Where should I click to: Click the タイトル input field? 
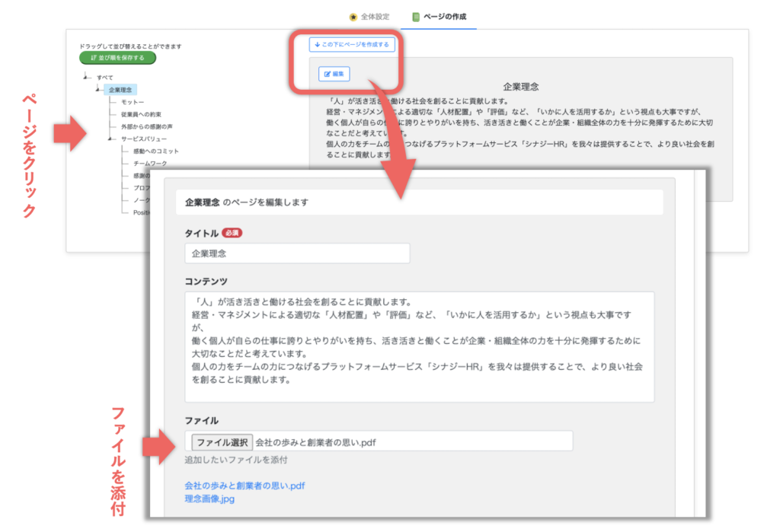point(297,253)
